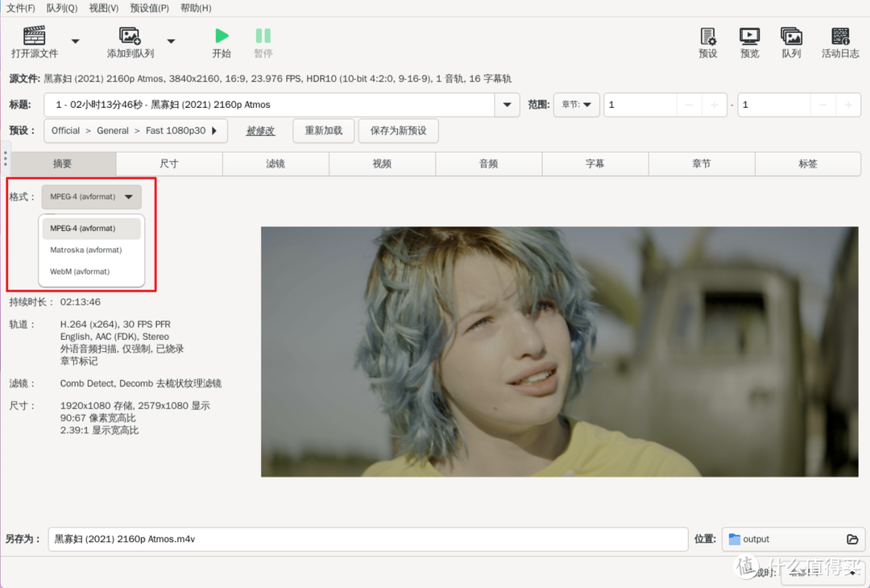Open the title selection dropdown
Viewport: 870px width, 588px height.
[507, 105]
